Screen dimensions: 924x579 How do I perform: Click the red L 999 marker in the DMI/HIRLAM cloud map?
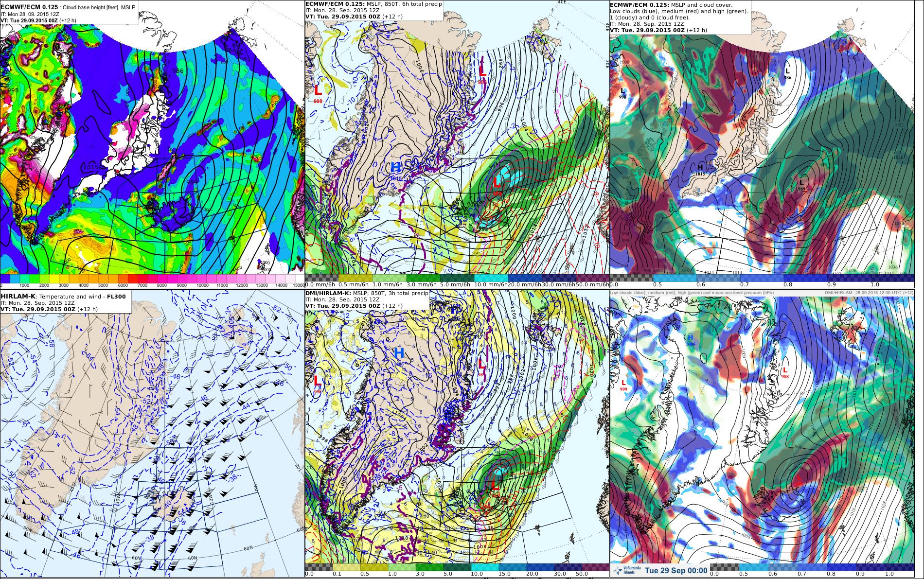point(623,386)
